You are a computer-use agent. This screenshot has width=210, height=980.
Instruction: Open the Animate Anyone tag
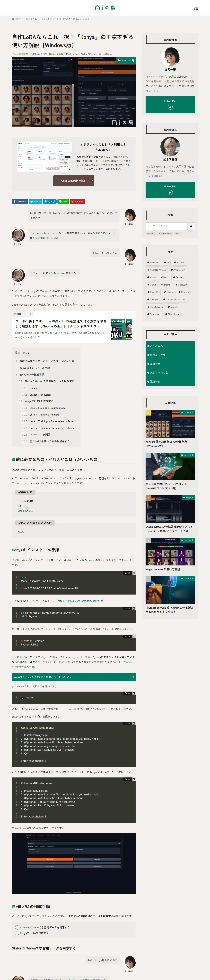(x=157, y=270)
